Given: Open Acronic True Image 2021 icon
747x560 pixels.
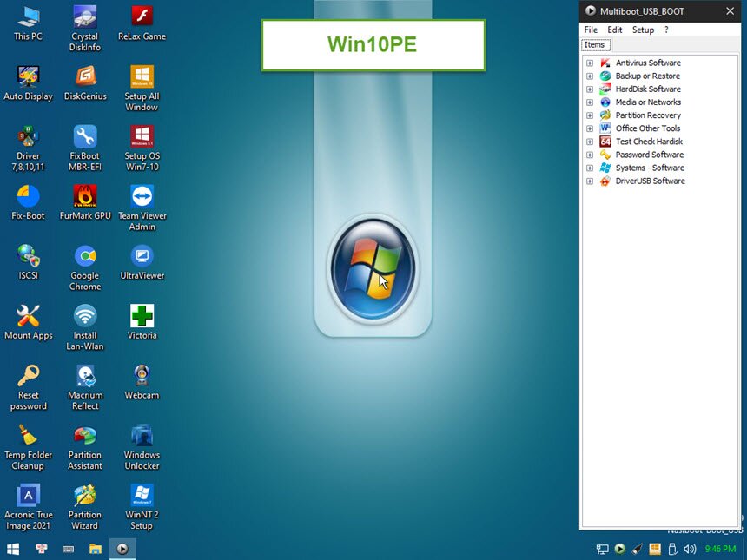Looking at the screenshot, I should coord(28,508).
